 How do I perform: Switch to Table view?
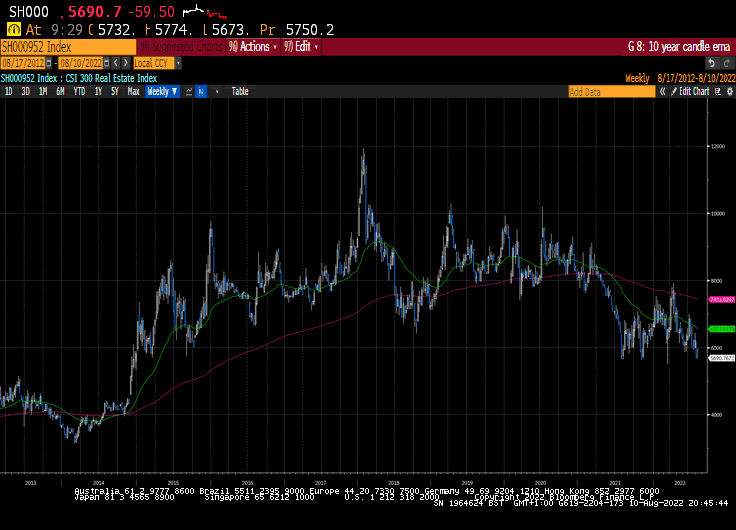240,92
